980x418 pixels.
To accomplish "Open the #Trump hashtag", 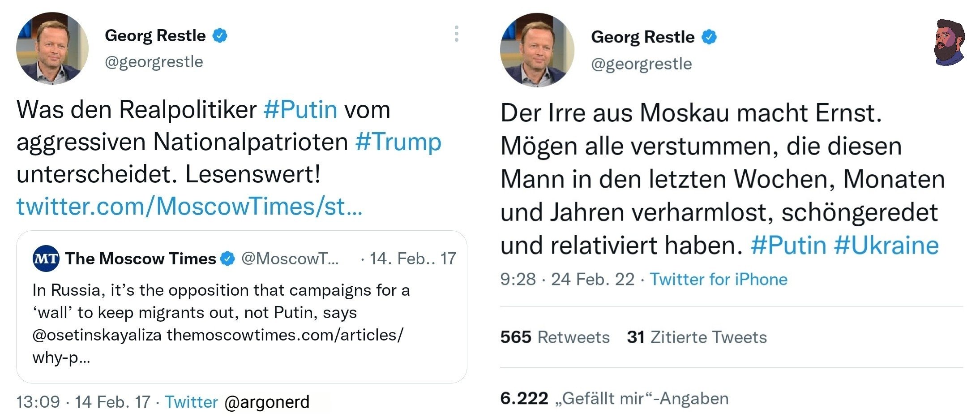I will (398, 142).
